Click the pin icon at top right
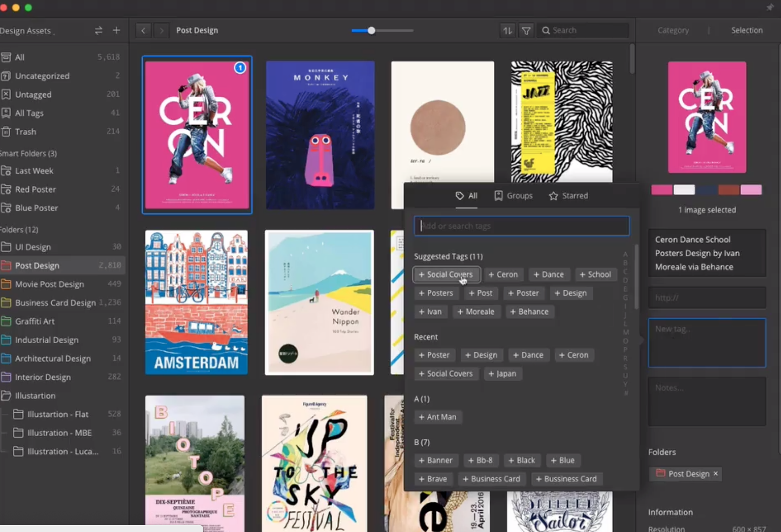Screen dimensions: 781x532 tap(770, 7)
